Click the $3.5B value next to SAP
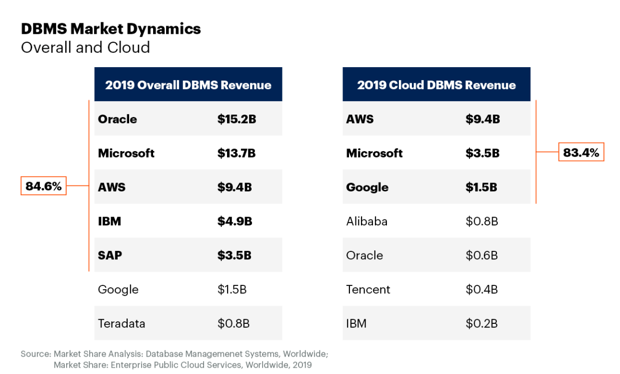Image resolution: width=620 pixels, height=374 pixels. pos(234,255)
